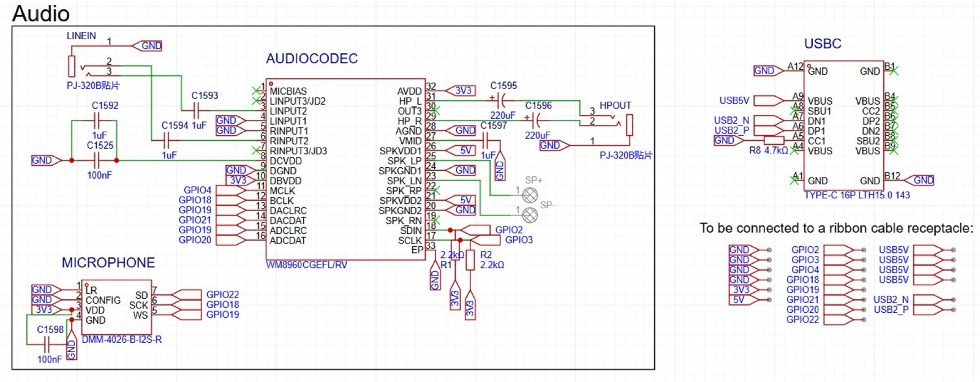Select resistor R2 symbol

[470, 260]
